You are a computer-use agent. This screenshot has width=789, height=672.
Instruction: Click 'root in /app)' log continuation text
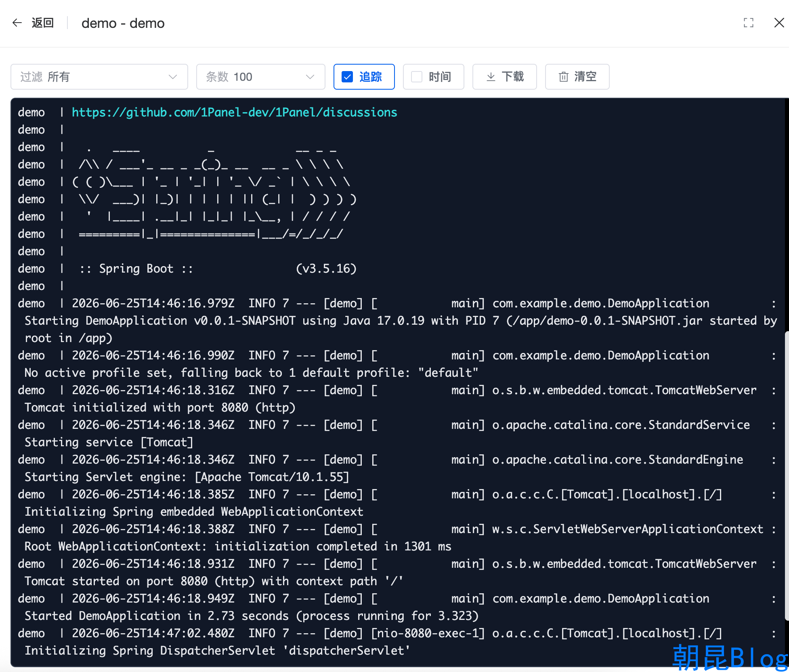coord(69,338)
